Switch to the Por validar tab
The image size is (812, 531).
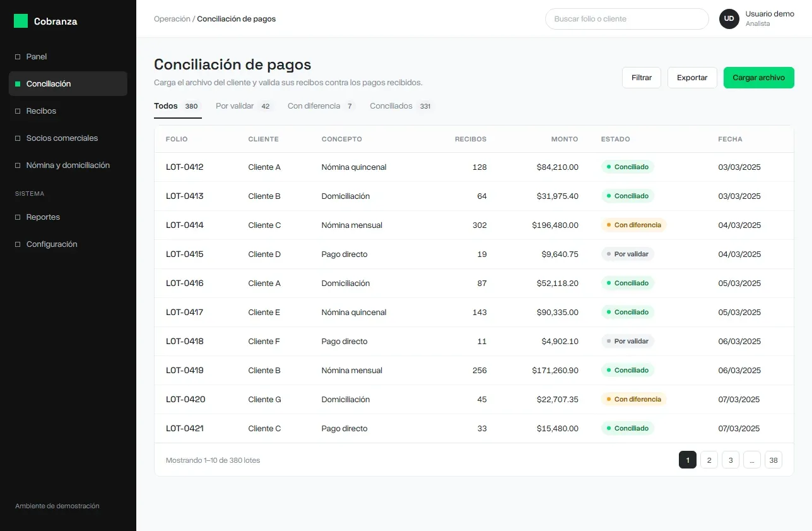tap(244, 106)
